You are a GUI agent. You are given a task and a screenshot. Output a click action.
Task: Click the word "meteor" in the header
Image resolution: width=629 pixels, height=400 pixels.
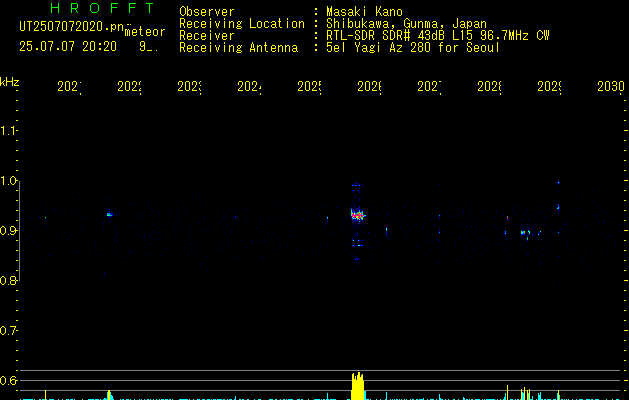click(x=145, y=32)
